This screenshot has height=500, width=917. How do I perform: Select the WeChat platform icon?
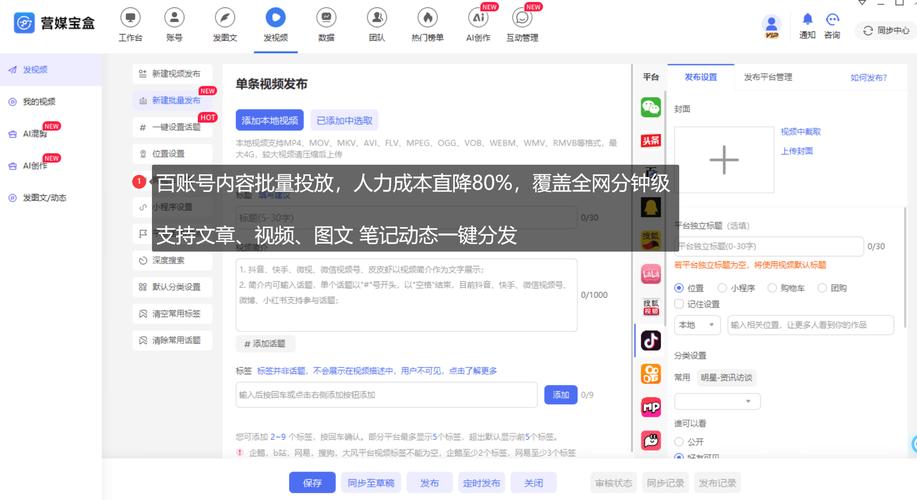point(651,107)
